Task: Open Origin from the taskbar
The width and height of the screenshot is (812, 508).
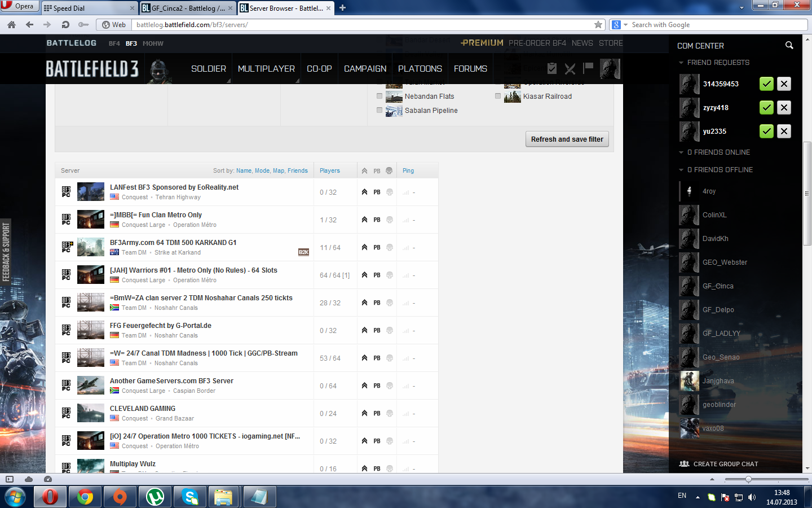Action: (120, 497)
